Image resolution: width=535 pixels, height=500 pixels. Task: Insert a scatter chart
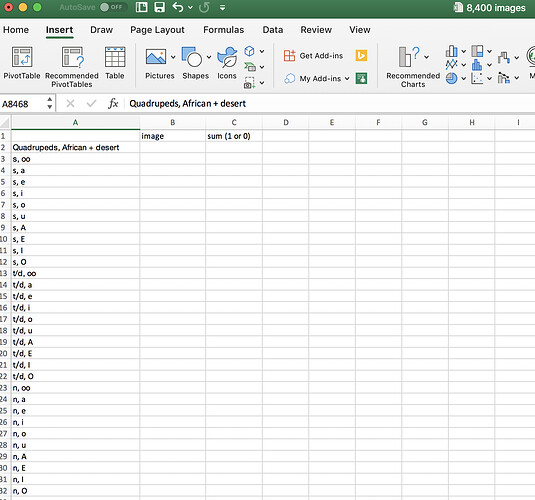tap(477, 78)
